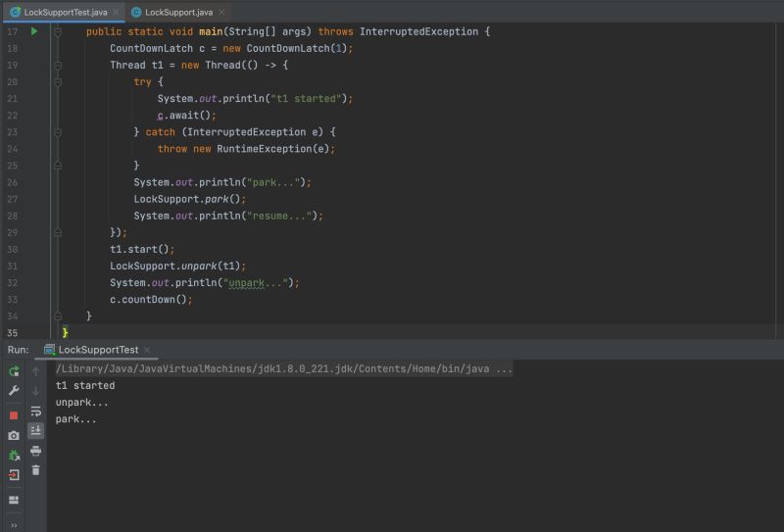
Task: Click line number 35 in gutter
Action: 12,333
